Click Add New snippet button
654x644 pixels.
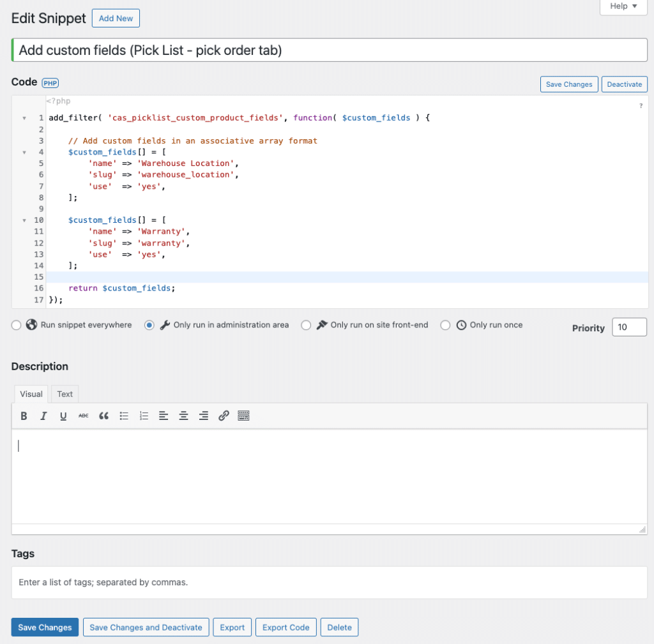(116, 19)
